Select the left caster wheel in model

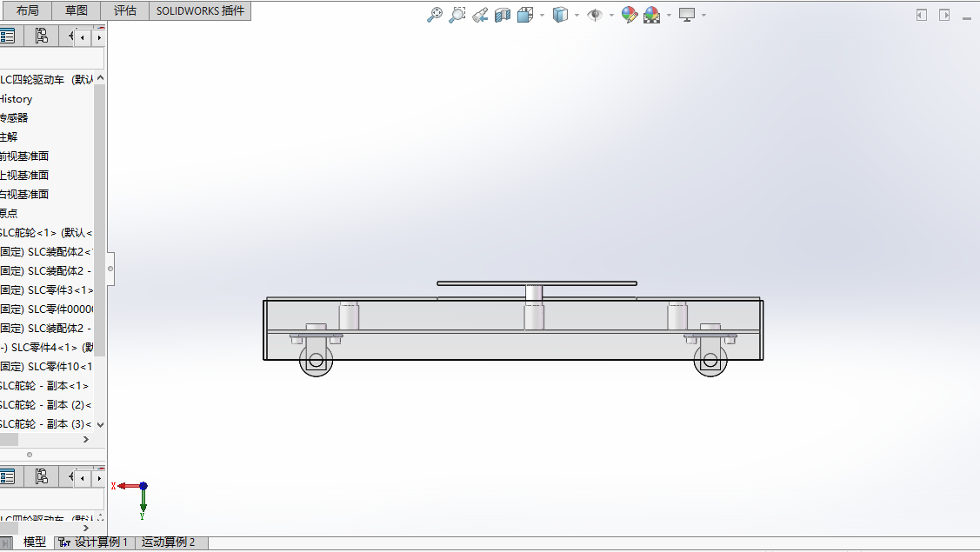316,360
